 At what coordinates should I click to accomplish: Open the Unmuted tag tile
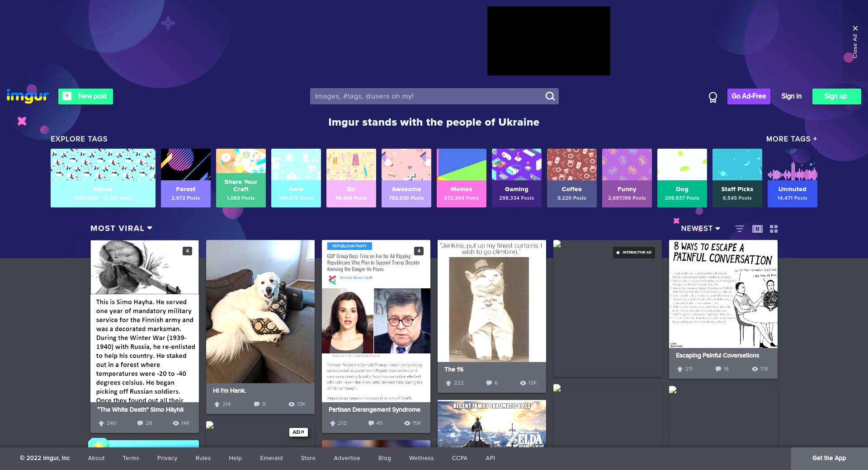[793, 178]
